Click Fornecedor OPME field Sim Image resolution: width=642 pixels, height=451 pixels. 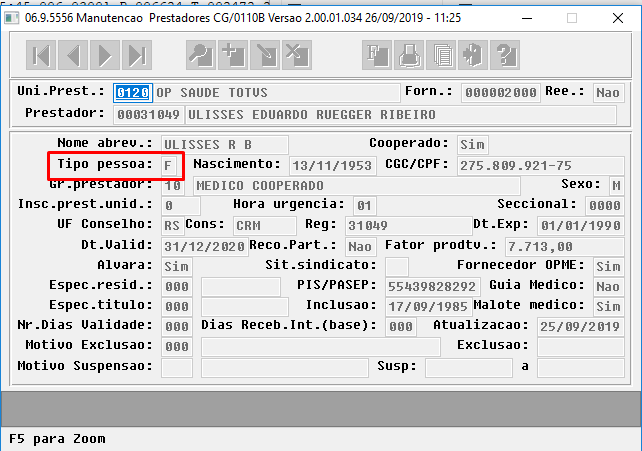tap(608, 267)
